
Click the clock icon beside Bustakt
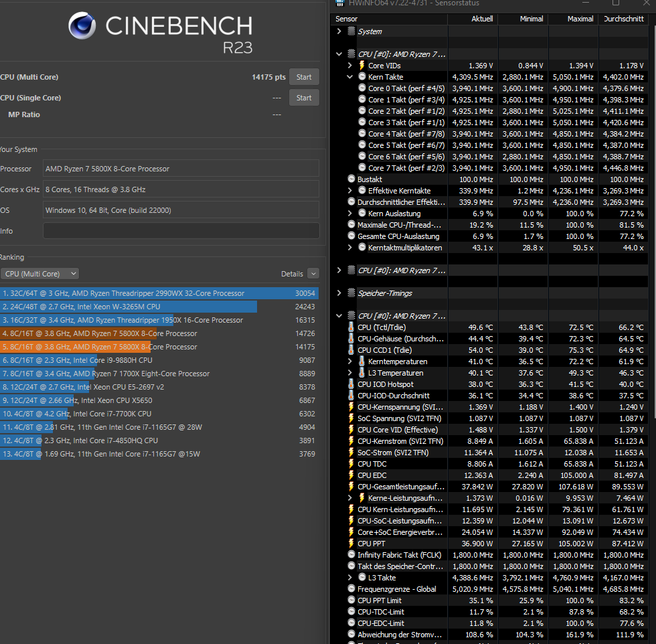click(351, 179)
